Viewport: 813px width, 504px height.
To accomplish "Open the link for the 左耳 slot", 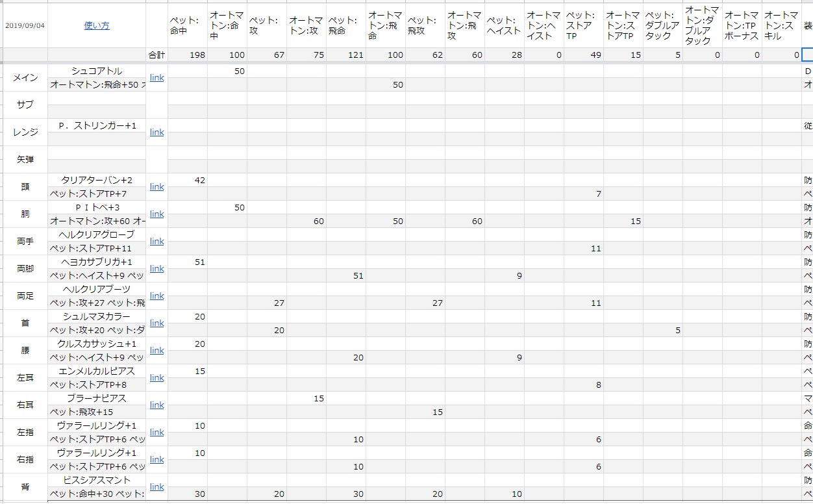I will (156, 378).
